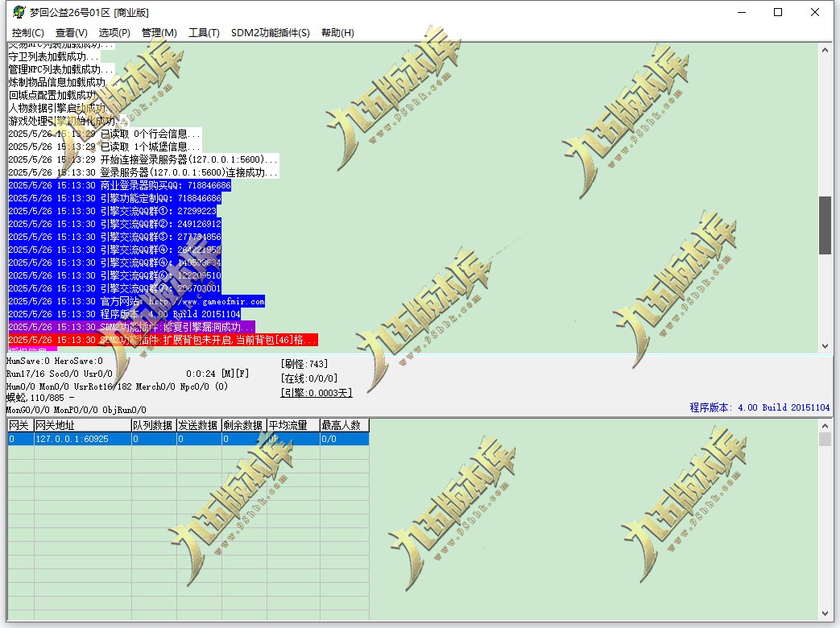Click the gateway panel scroll down arrow
840x628 pixels.
click(x=825, y=614)
